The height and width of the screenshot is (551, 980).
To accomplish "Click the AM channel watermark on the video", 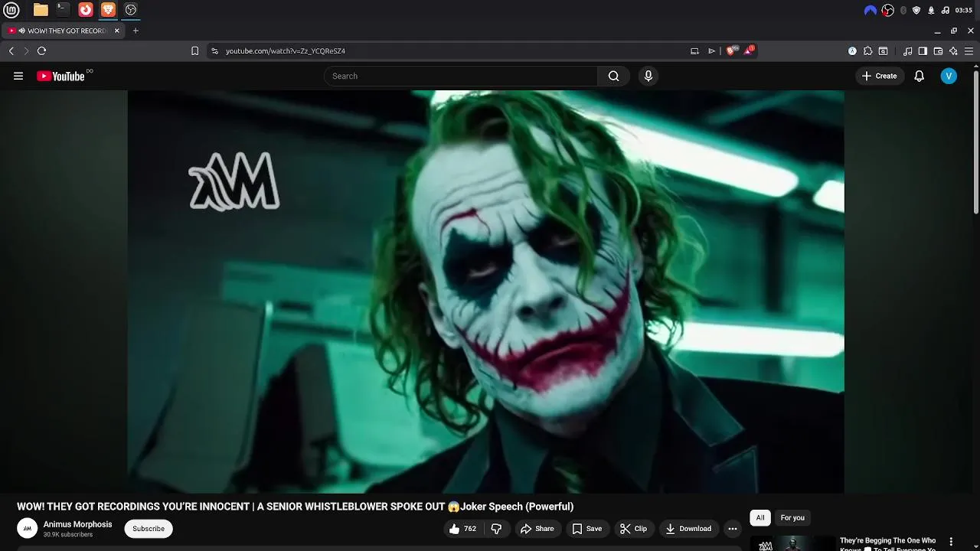I will coord(234,181).
